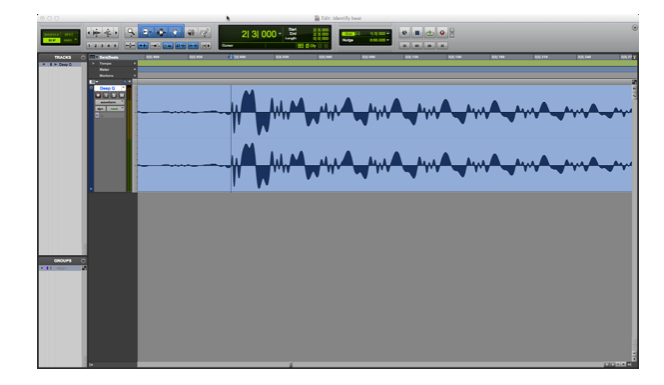Select the Trim tool

[147, 32]
